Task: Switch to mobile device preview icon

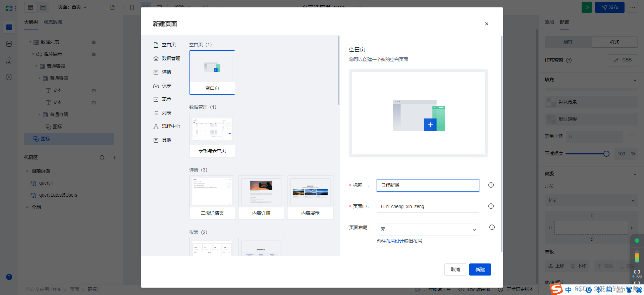Action: pos(132,7)
